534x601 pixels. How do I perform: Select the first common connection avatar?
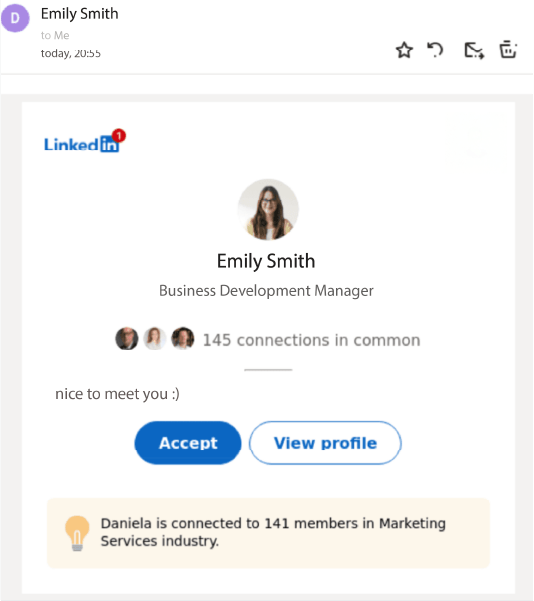(x=127, y=338)
